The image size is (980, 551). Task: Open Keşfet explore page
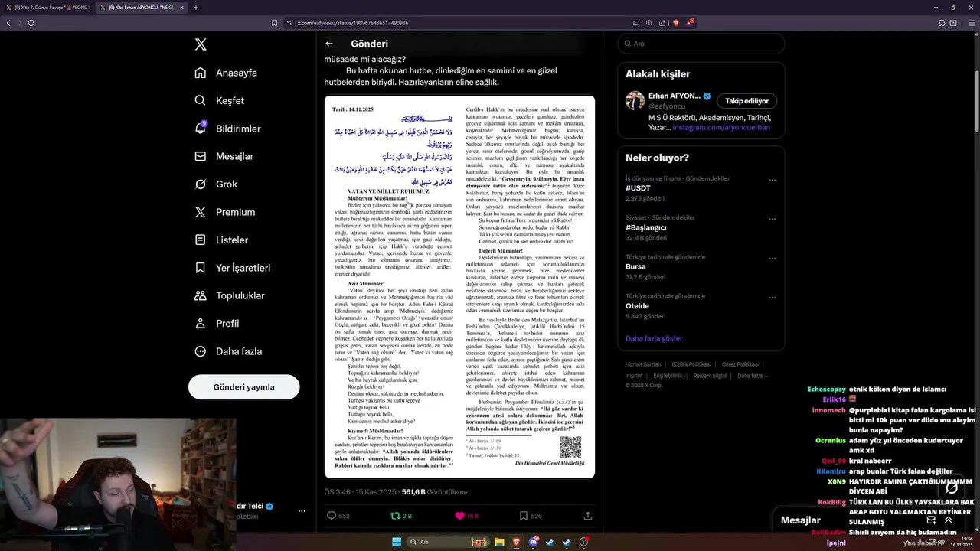220,100
